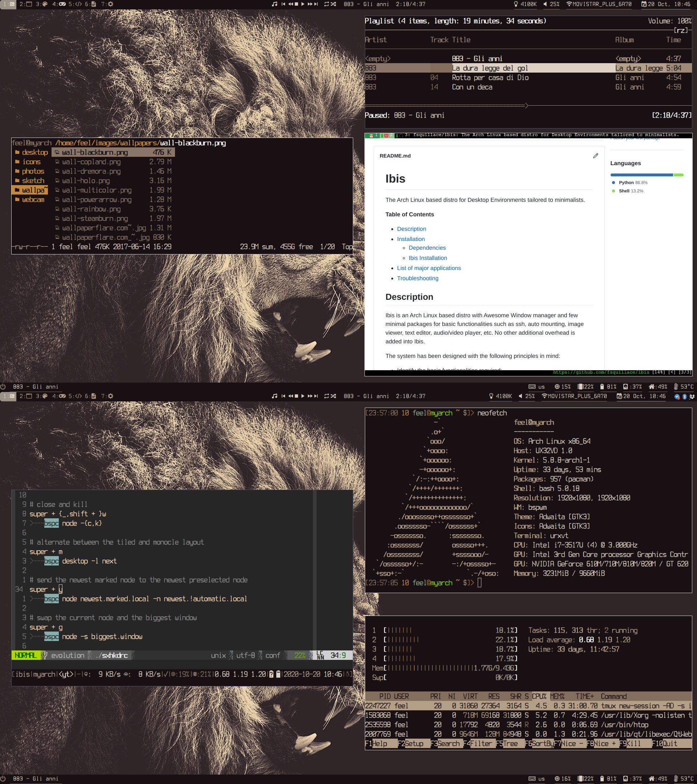This screenshot has width=697, height=784.
Task: Click keyboard layout 'us' beside 15% CPU
Action: (537, 387)
